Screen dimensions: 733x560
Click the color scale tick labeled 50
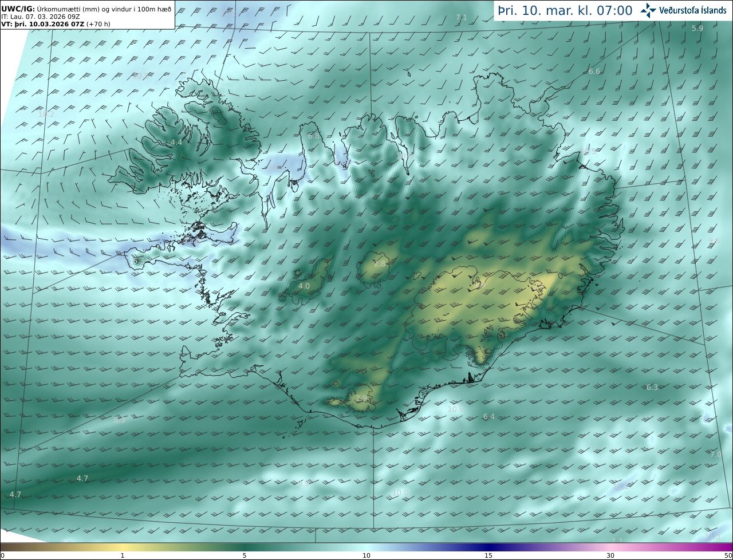coord(728,555)
